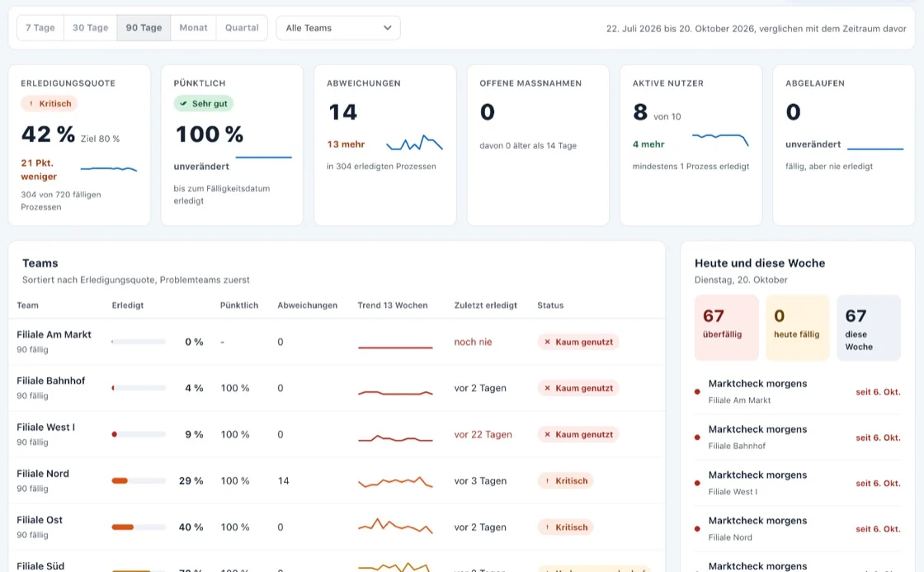
Task: Click red status dot for Filiale Nord task
Action: pyautogui.click(x=698, y=529)
